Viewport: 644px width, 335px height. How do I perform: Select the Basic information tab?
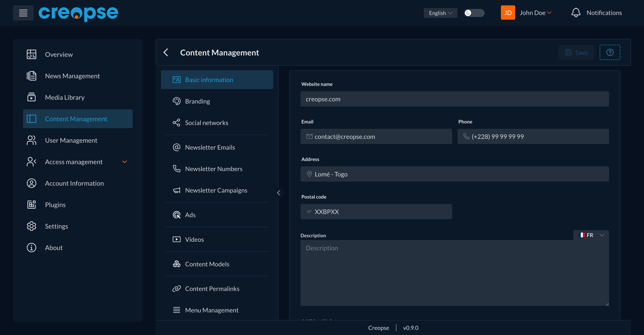point(217,80)
